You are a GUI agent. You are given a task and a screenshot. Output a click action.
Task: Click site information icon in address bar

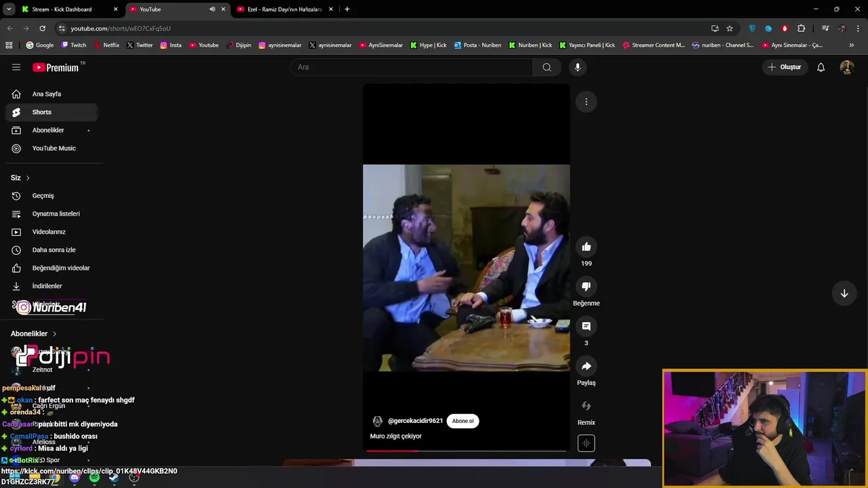tap(62, 28)
